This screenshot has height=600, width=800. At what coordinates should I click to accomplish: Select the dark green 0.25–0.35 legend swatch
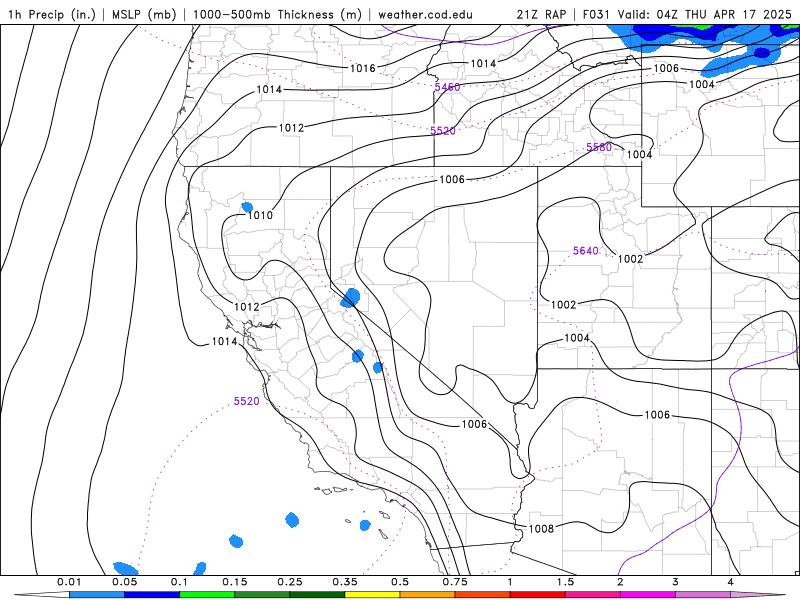click(317, 595)
